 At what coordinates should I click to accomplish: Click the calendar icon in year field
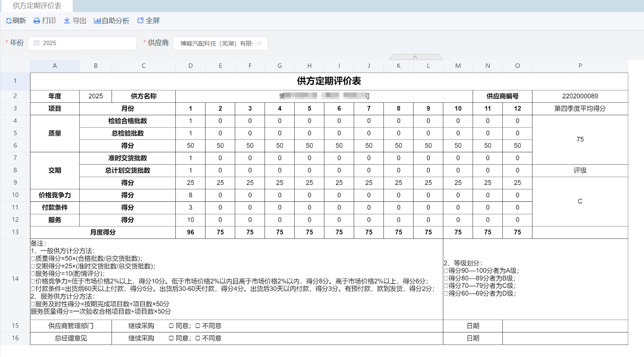pos(36,43)
